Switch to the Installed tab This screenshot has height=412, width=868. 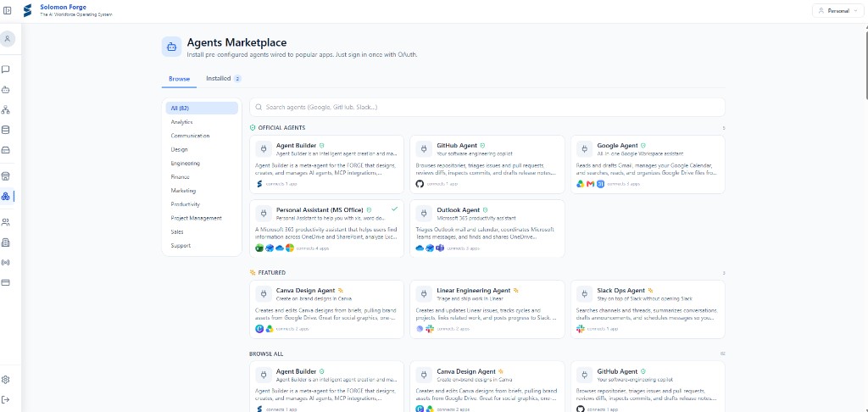tap(224, 79)
